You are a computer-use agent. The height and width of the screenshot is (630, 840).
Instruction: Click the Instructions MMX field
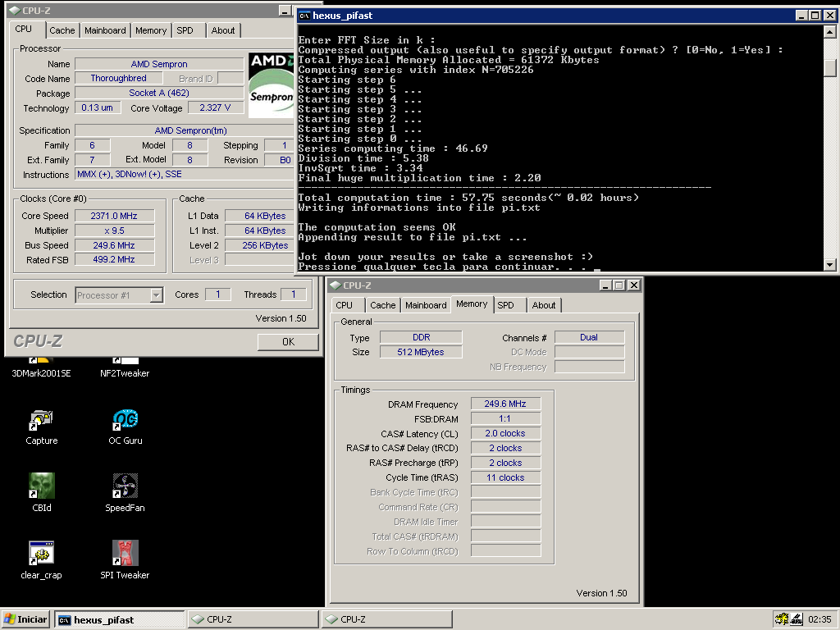click(x=185, y=174)
